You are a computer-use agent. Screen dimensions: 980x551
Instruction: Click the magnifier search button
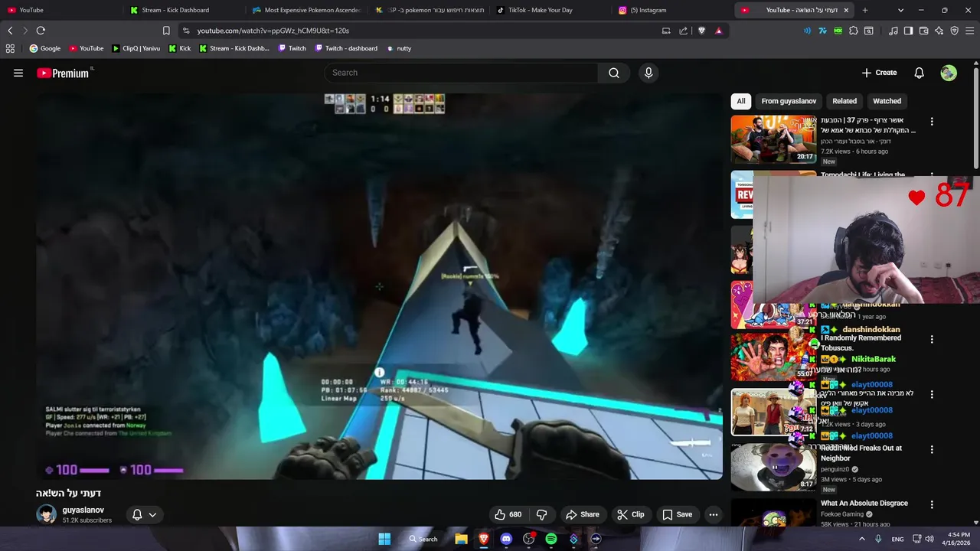coord(614,73)
